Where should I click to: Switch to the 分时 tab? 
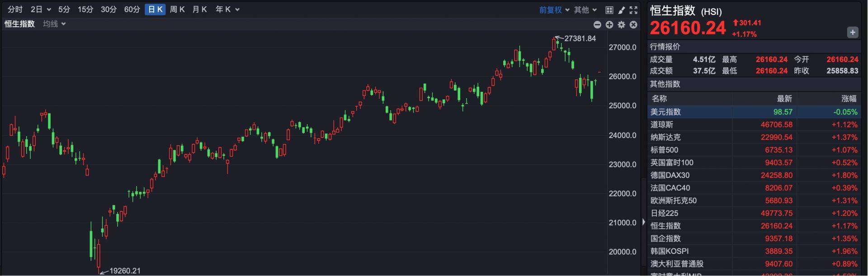pyautogui.click(x=15, y=10)
